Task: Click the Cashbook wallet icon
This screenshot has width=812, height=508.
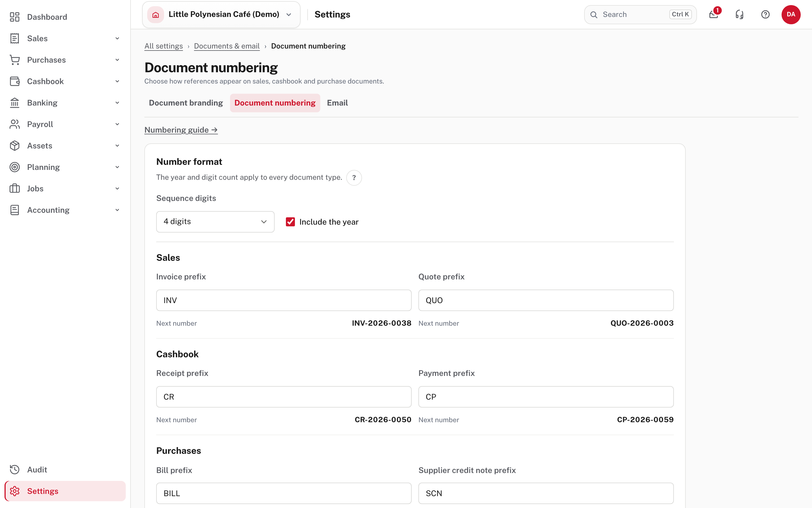Action: (14, 81)
